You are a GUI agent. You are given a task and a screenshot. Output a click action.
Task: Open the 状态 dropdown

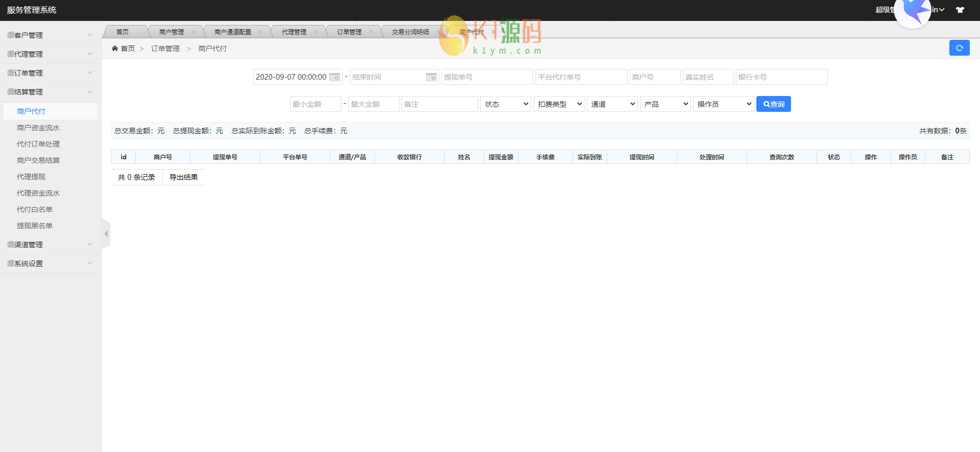[x=506, y=104]
